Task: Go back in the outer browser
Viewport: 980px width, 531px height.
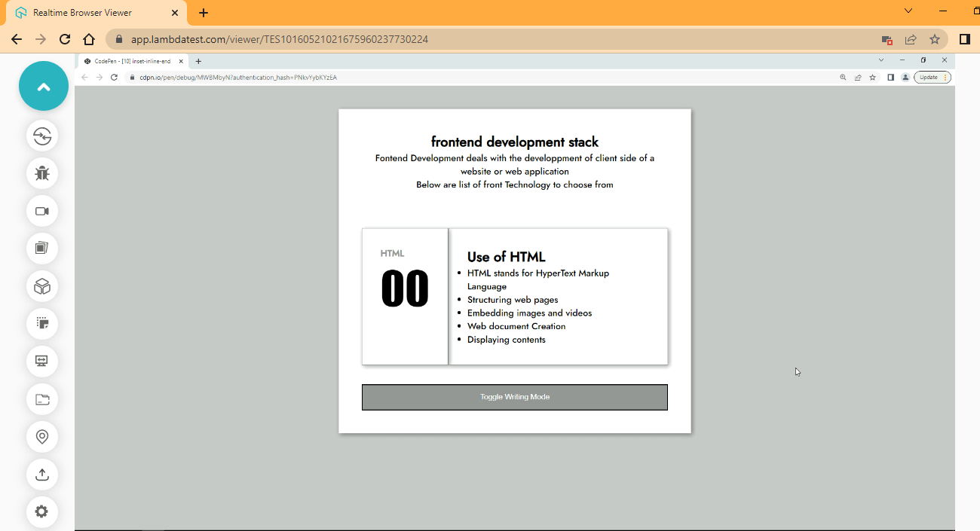Action: pos(17,39)
